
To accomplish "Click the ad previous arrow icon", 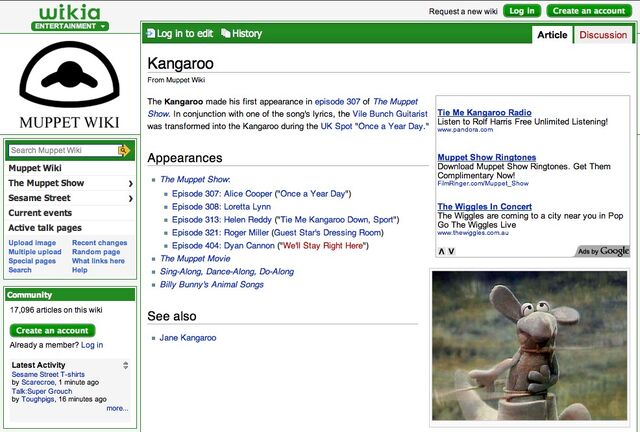I will (441, 252).
